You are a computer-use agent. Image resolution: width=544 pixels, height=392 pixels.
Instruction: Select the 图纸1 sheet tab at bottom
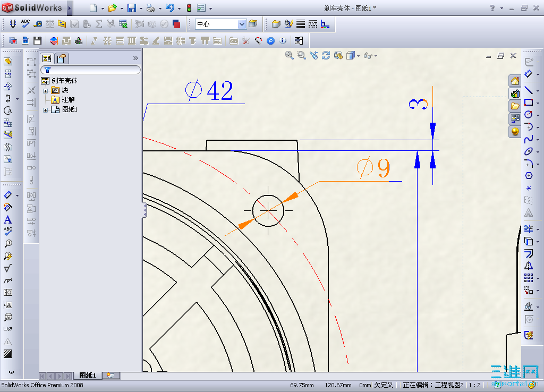pyautogui.click(x=88, y=376)
